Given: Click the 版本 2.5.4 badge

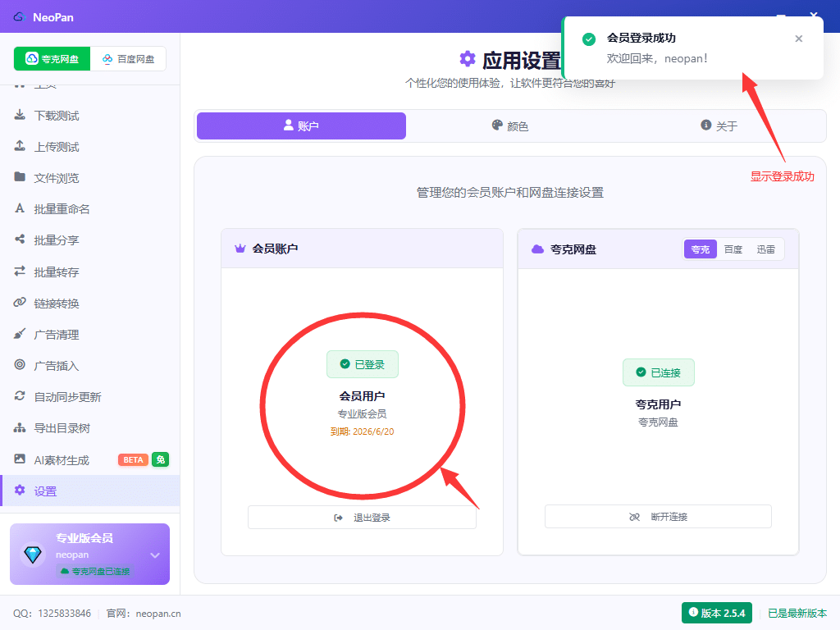Looking at the screenshot, I should (x=717, y=613).
